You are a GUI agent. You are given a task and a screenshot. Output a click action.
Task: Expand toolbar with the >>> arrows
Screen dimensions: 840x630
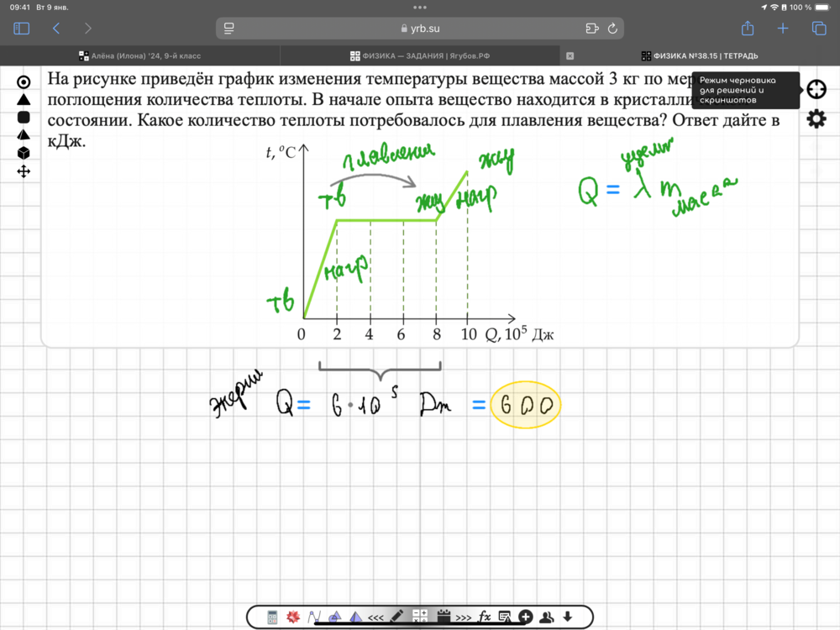click(x=464, y=618)
